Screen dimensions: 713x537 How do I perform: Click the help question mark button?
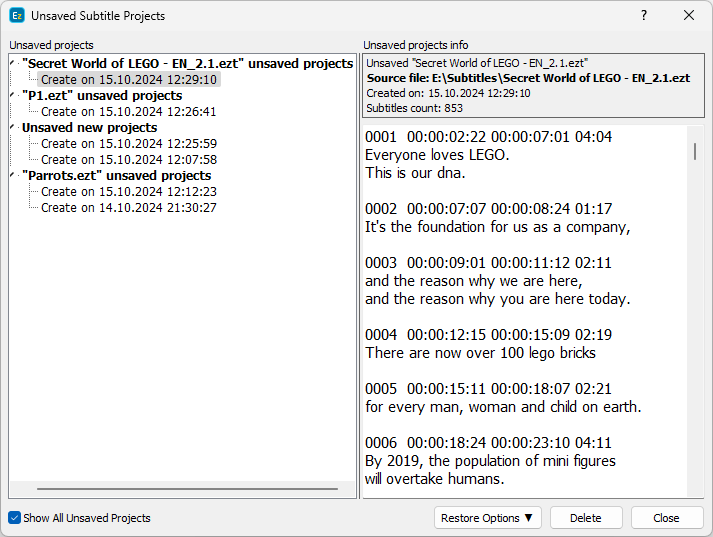pyautogui.click(x=643, y=16)
